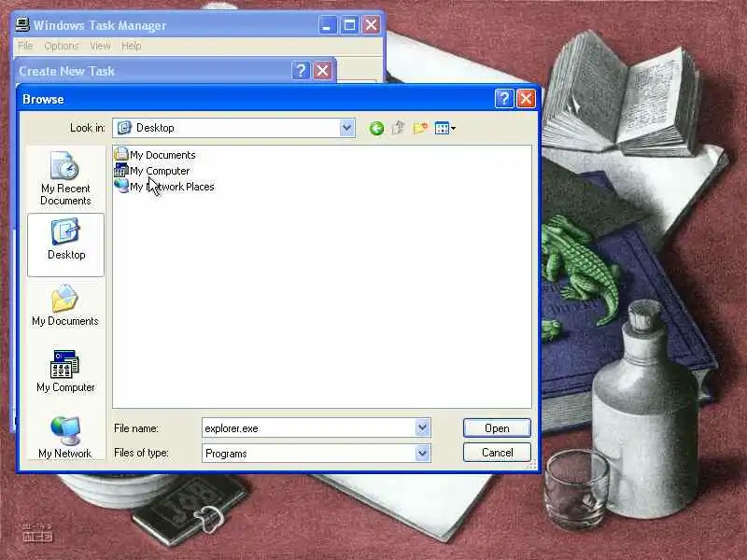Minimize the Windows Task Manager window

coord(328,25)
